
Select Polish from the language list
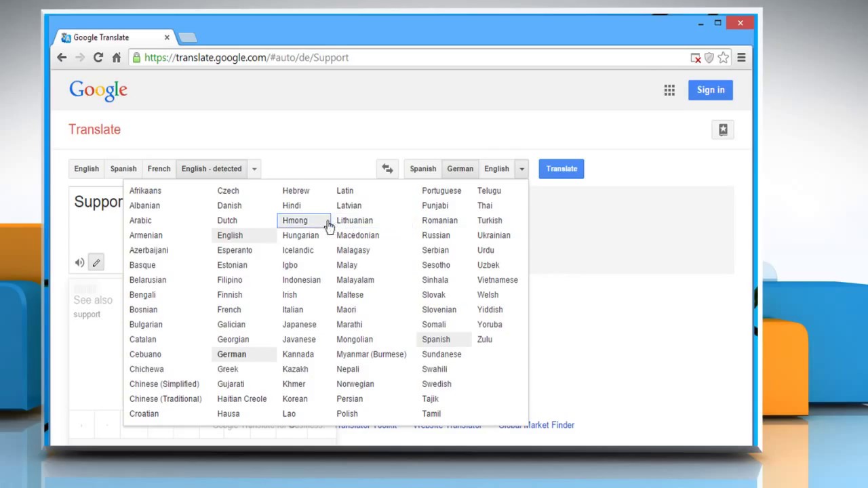coord(347,413)
